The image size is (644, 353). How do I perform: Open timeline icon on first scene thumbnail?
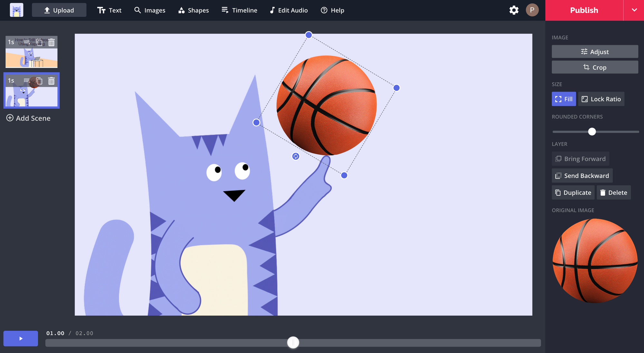27,42
